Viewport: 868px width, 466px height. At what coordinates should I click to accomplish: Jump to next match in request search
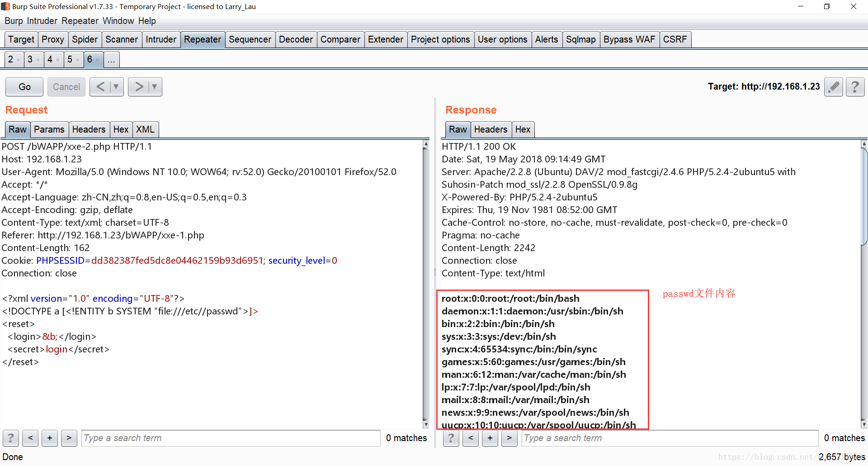(x=69, y=438)
